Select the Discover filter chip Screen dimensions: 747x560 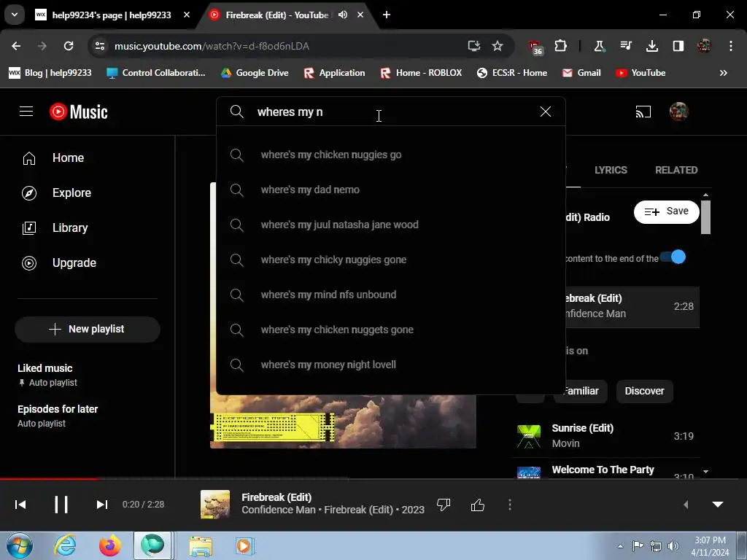[x=644, y=391]
